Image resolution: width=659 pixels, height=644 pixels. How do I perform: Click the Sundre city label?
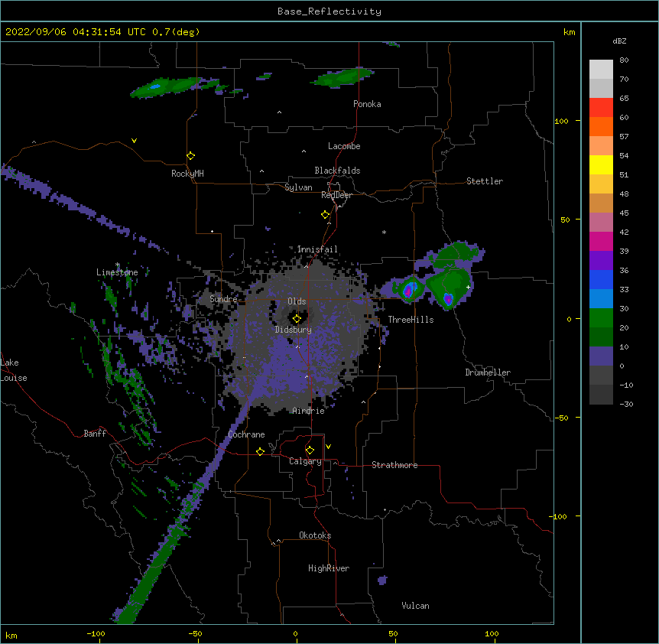[223, 299]
